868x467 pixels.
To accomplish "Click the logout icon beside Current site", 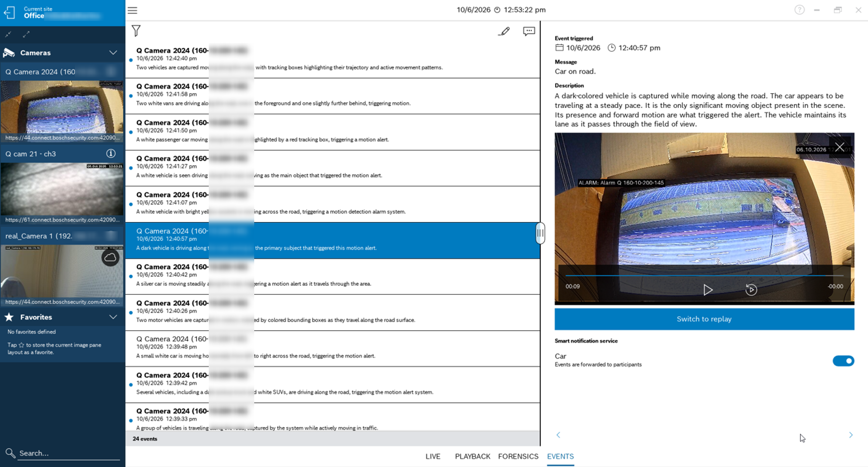I will (x=9, y=12).
